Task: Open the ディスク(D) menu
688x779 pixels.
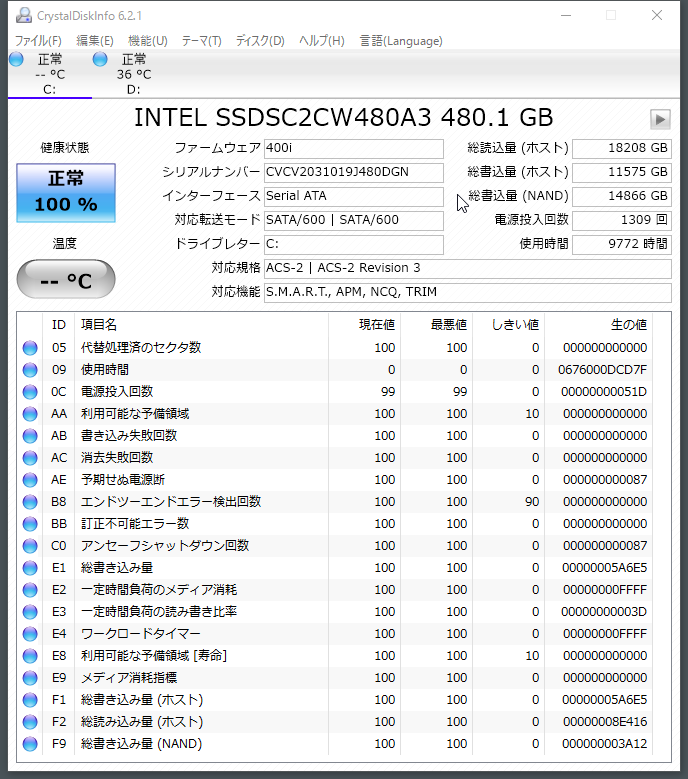Action: 260,41
